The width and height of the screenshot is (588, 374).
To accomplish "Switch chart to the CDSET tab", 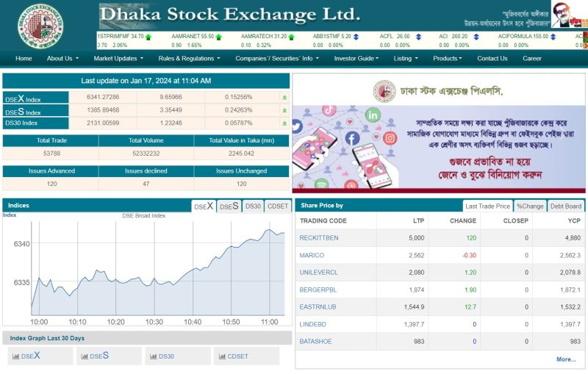I will (x=278, y=206).
